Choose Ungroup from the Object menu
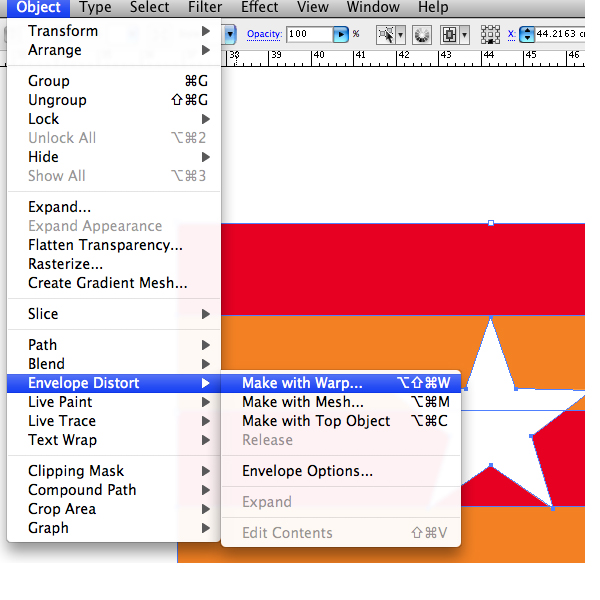 [114, 100]
